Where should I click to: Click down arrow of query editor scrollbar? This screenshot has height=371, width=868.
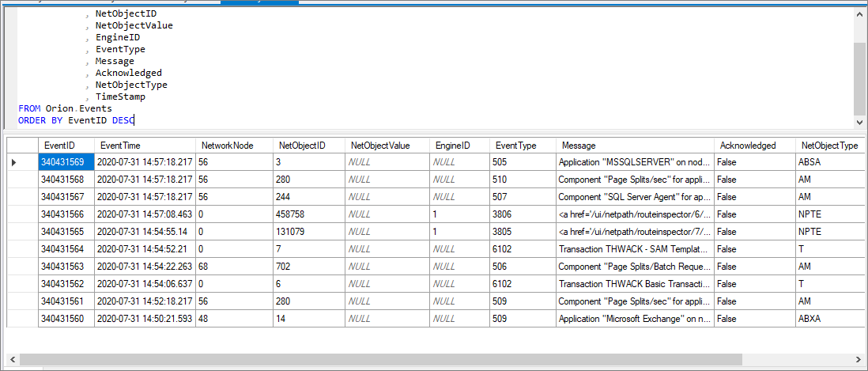859,122
